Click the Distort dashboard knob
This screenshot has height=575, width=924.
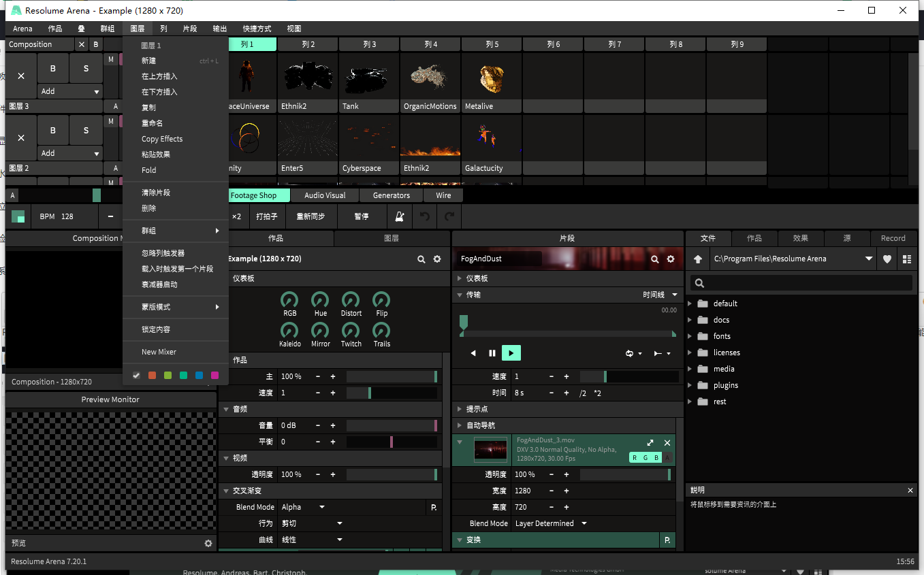click(351, 299)
